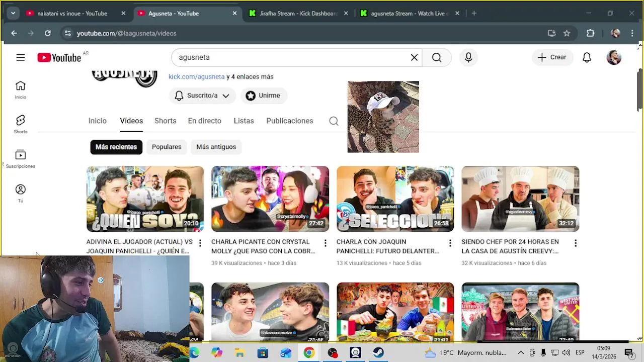Open the kick.com/agusneta link
This screenshot has height=362, width=644.
tap(196, 77)
